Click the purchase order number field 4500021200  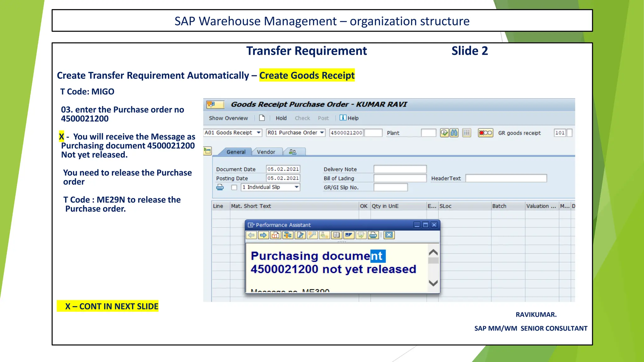tap(347, 133)
